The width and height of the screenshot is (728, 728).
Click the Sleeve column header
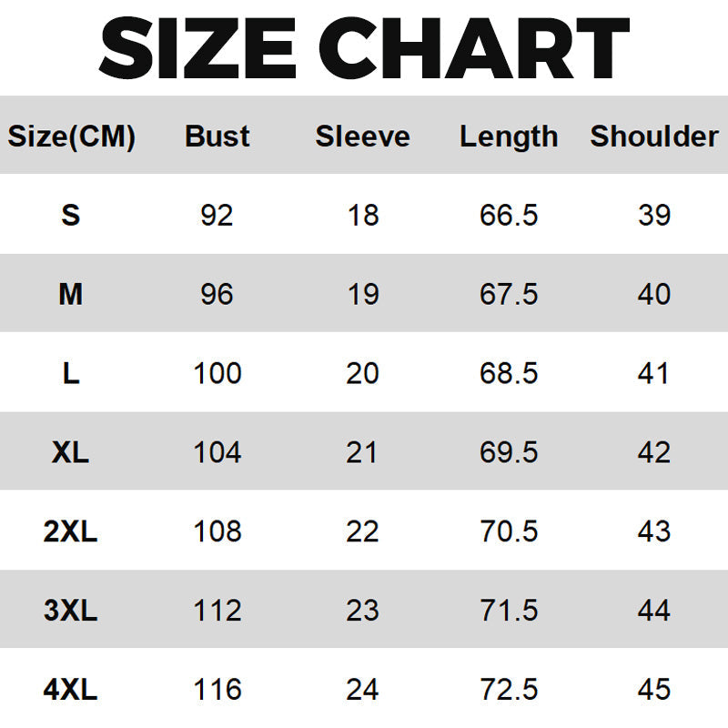click(x=362, y=136)
